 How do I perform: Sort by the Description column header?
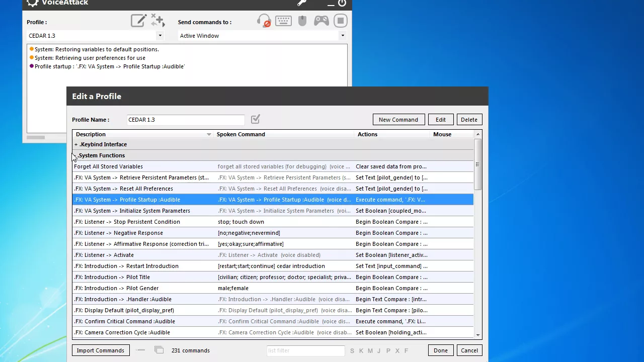[91, 134]
